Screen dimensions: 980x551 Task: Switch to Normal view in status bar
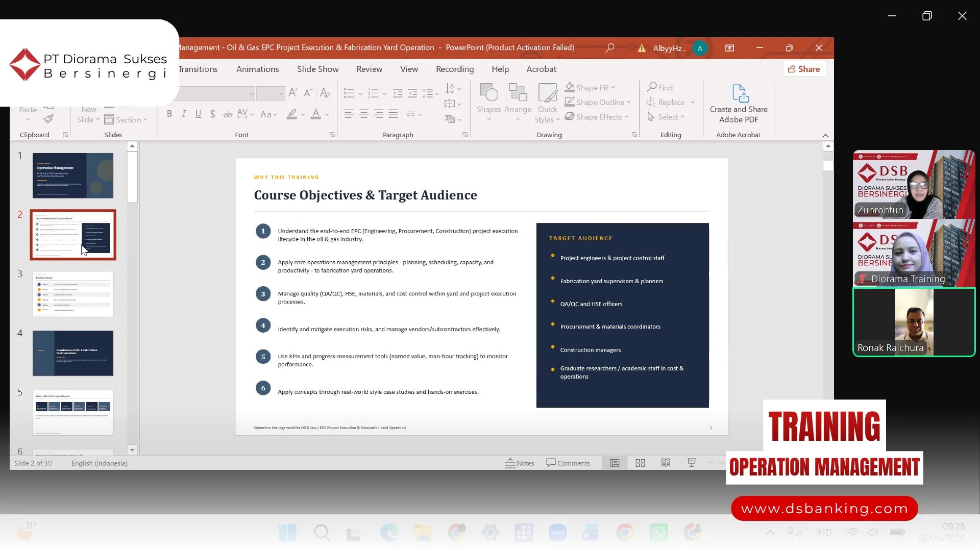pyautogui.click(x=615, y=463)
